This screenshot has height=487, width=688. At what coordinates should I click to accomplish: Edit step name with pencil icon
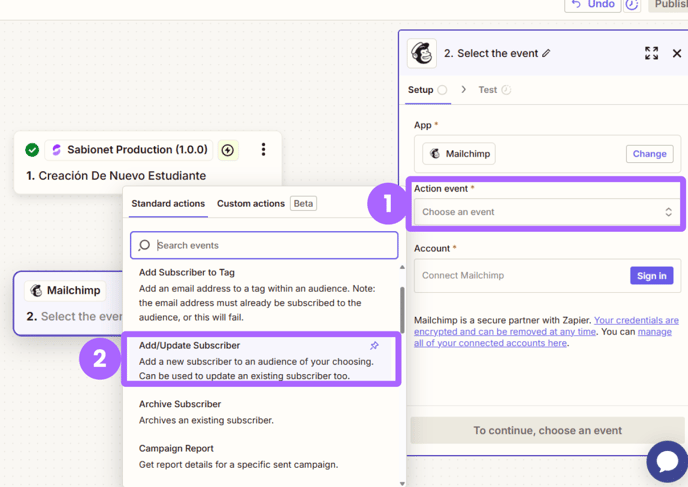(x=546, y=54)
